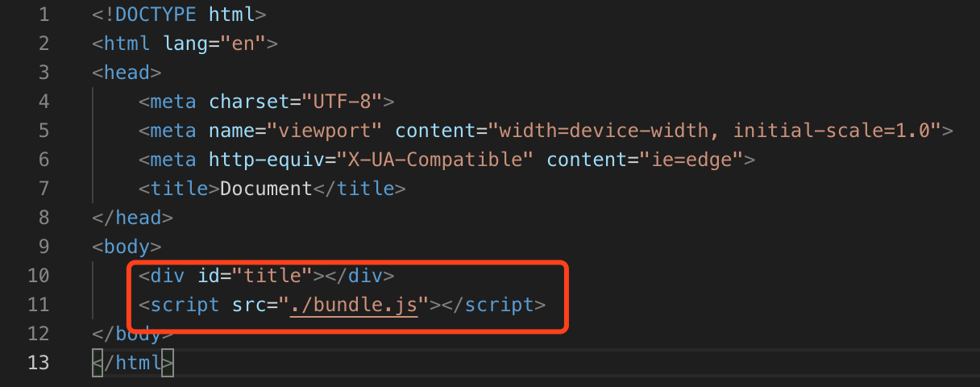This screenshot has width=980, height=387.
Task: Click the "en" attribute value
Action: [x=243, y=44]
